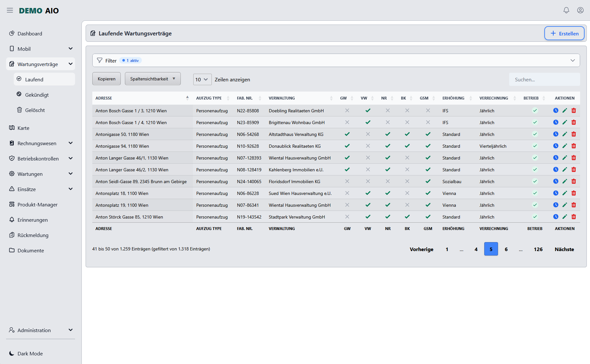
Task: Sort by the Fab. Nr. column header
Action: [249, 98]
